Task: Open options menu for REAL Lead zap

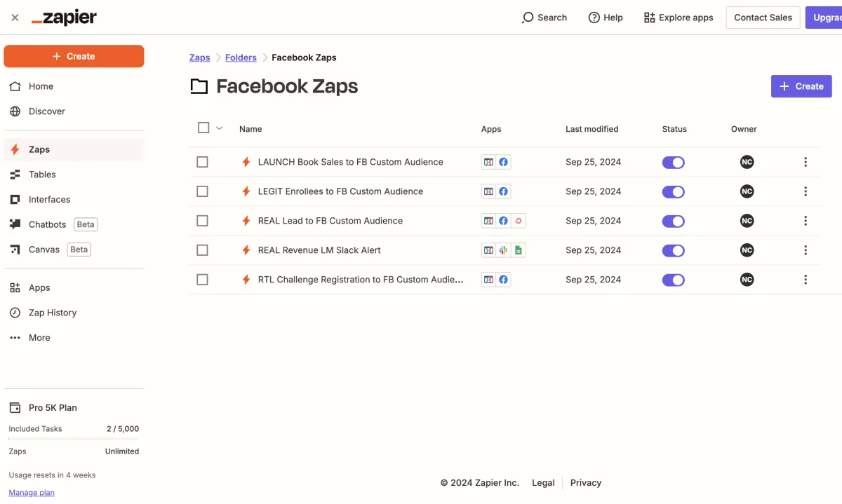Action: (x=806, y=221)
